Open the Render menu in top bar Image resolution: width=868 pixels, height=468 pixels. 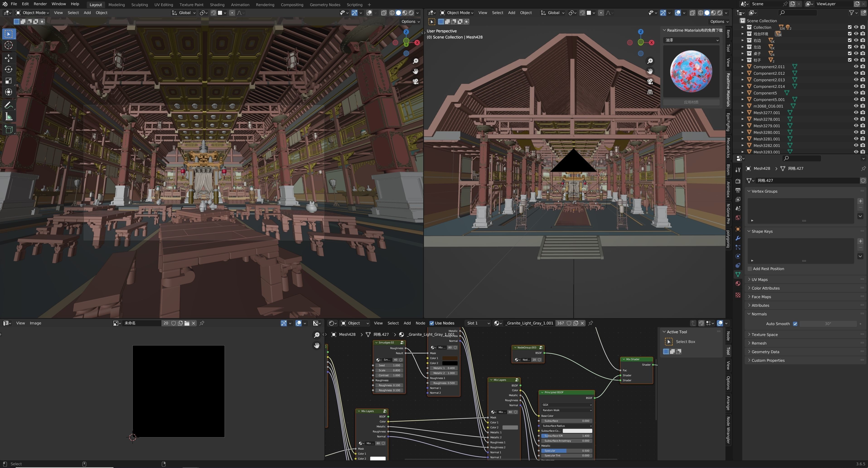point(40,4)
